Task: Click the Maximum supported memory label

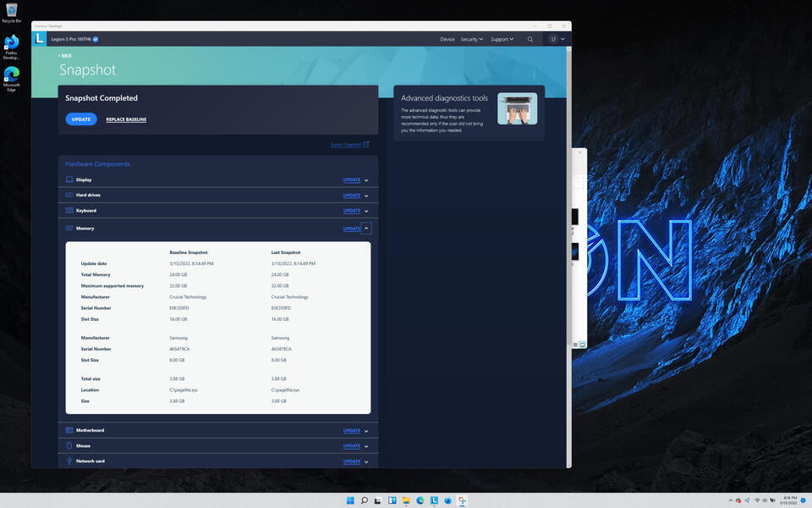Action: point(112,285)
